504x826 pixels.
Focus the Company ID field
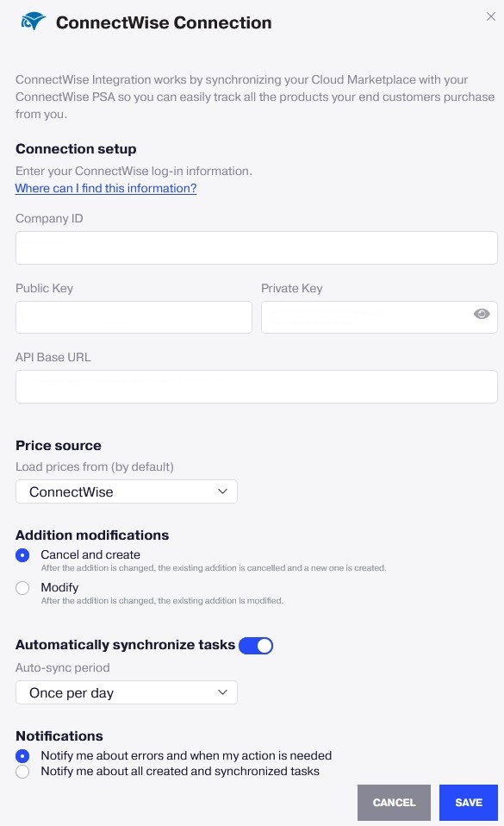coord(257,247)
